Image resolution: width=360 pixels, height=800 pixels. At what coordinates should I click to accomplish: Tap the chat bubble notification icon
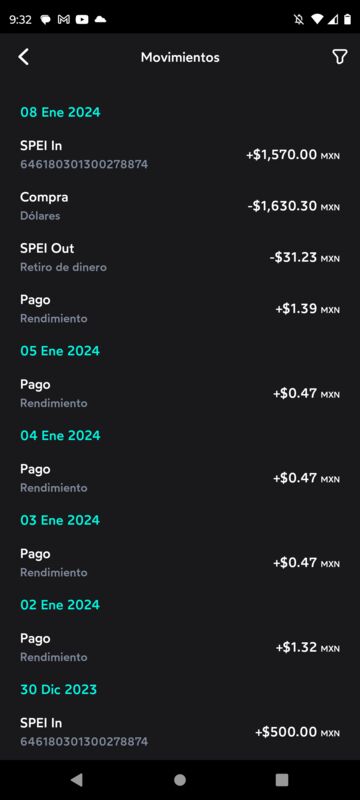coord(45,19)
